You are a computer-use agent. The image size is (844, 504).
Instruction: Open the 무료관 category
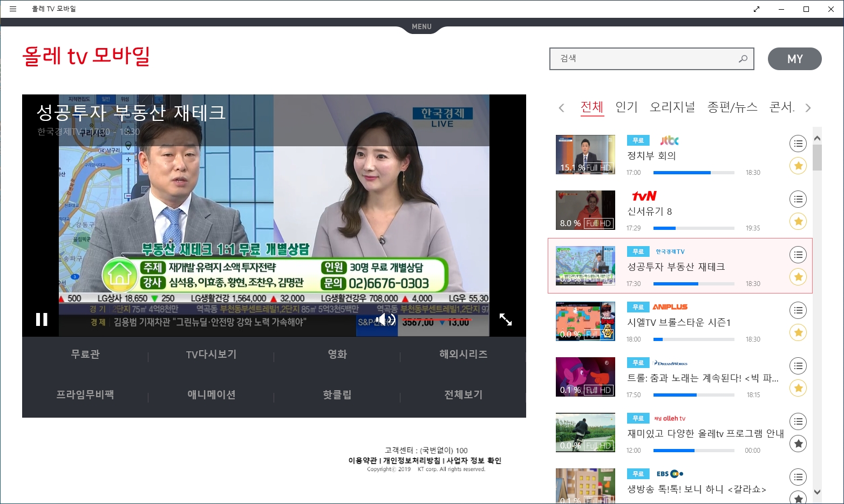pyautogui.click(x=85, y=355)
